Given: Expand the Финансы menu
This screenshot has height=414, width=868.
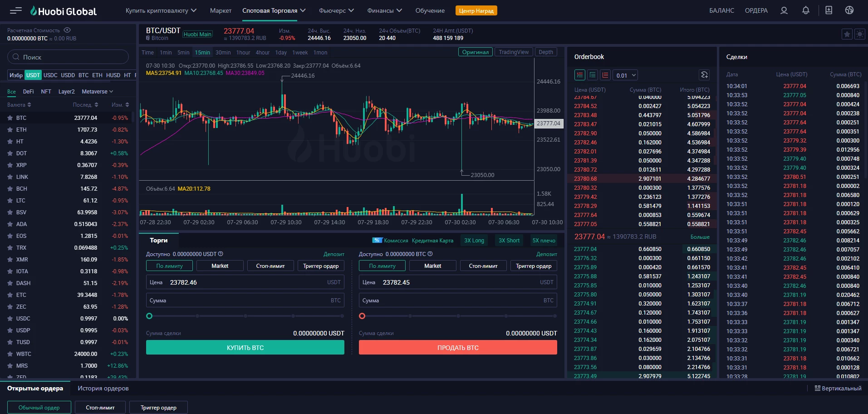Looking at the screenshot, I should tap(385, 10).
